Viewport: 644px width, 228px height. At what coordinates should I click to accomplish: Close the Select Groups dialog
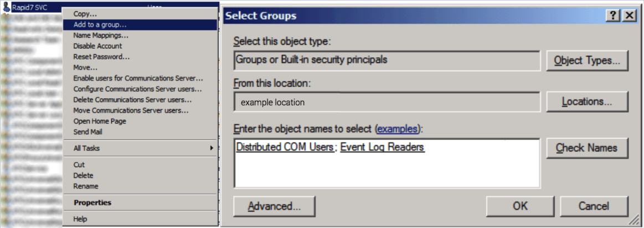click(628, 16)
